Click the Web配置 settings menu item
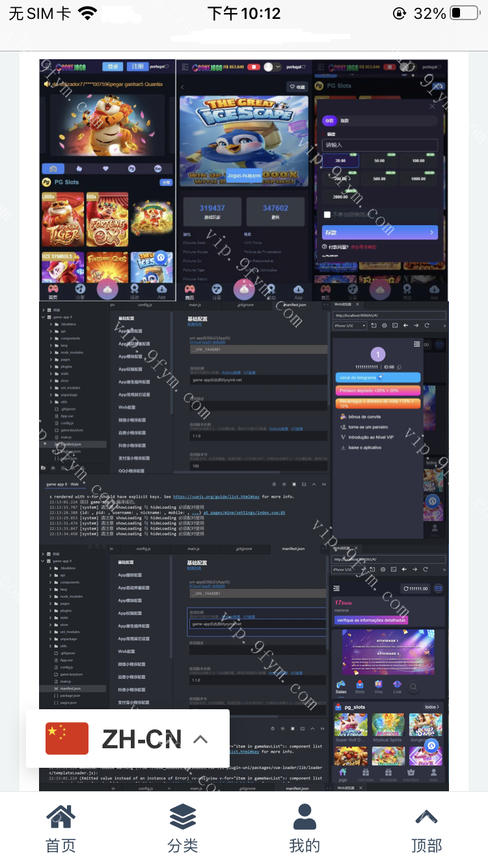Image resolution: width=488 pixels, height=868 pixels. point(127,407)
